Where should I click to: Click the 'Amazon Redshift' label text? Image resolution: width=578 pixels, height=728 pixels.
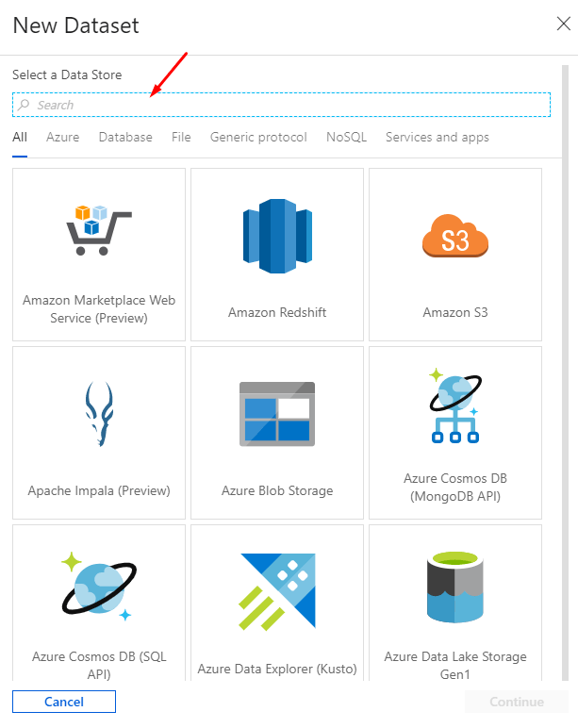pyautogui.click(x=277, y=312)
